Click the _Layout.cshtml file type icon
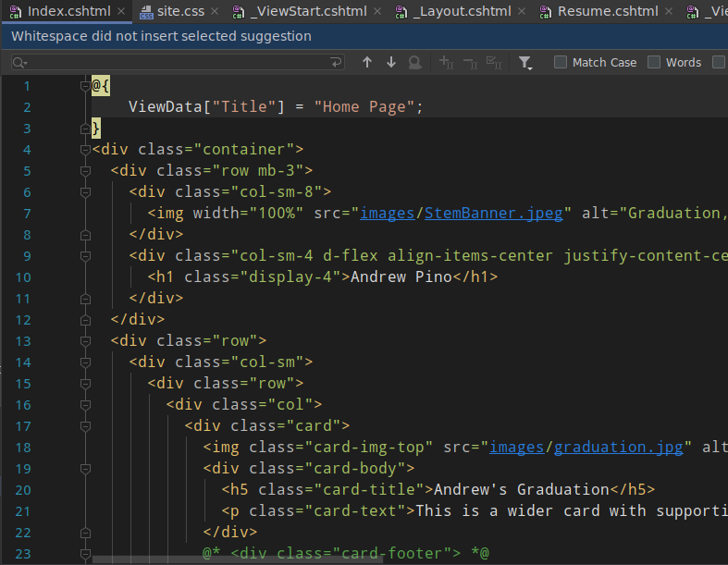Screen dimensions: 728x565 pyautogui.click(x=401, y=12)
